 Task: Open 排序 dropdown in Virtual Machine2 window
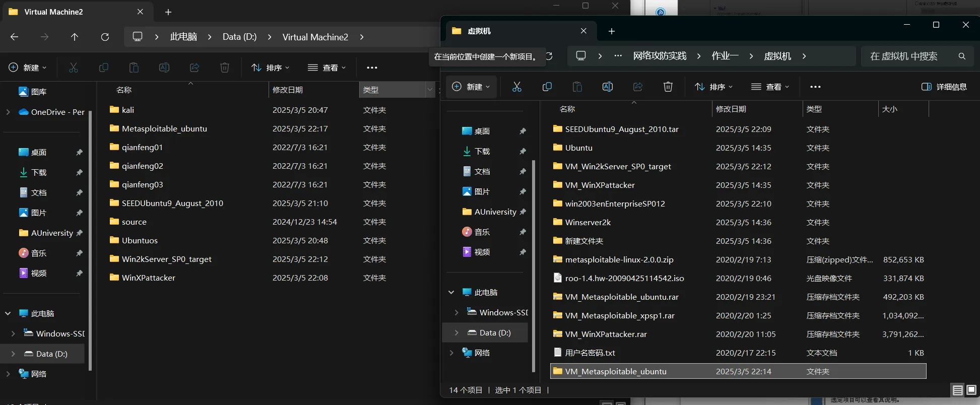pos(270,67)
